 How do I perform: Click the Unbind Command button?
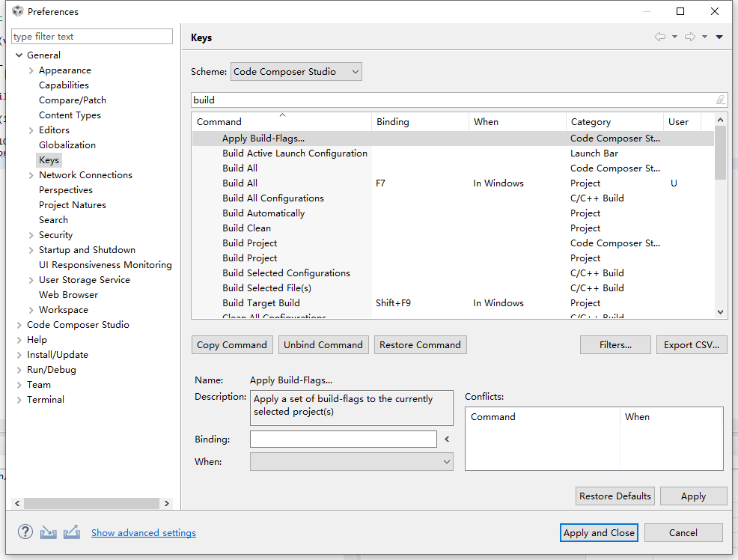pyautogui.click(x=323, y=345)
